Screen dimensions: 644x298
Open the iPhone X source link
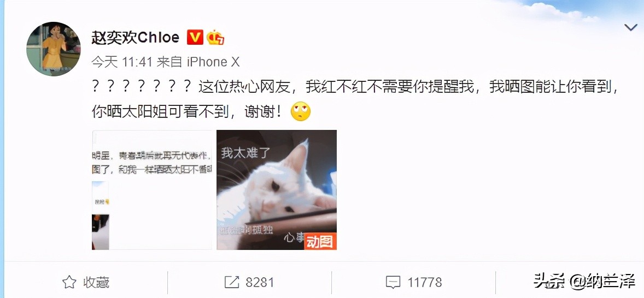(x=213, y=62)
